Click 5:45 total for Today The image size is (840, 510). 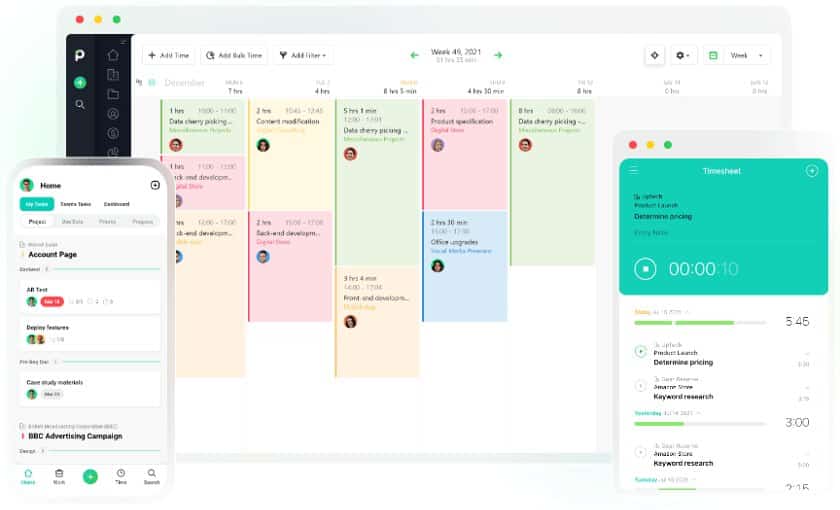[797, 321]
